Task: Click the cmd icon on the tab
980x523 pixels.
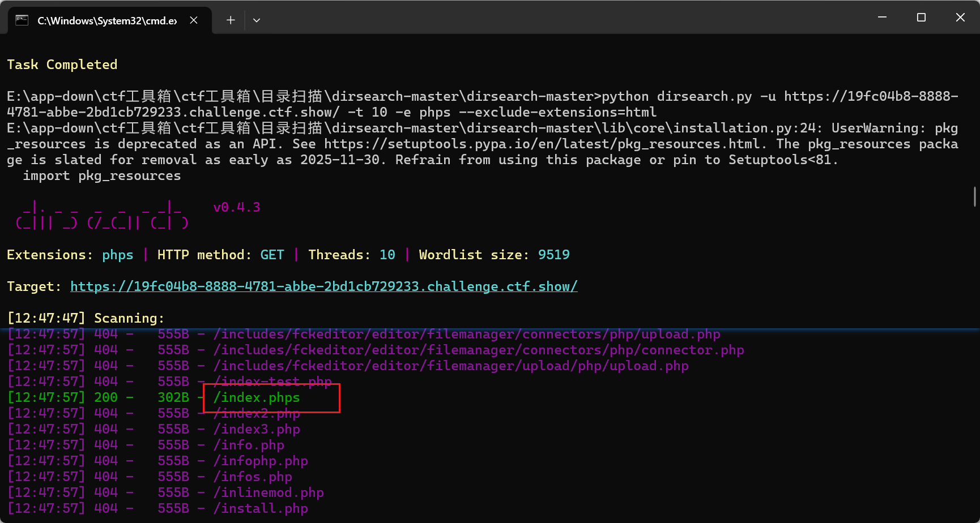Action: pos(22,20)
